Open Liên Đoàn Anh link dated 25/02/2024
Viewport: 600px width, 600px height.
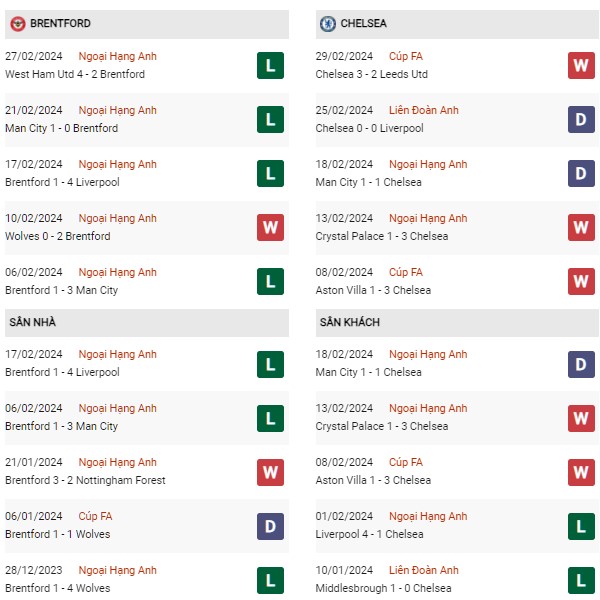pyautogui.click(x=424, y=110)
